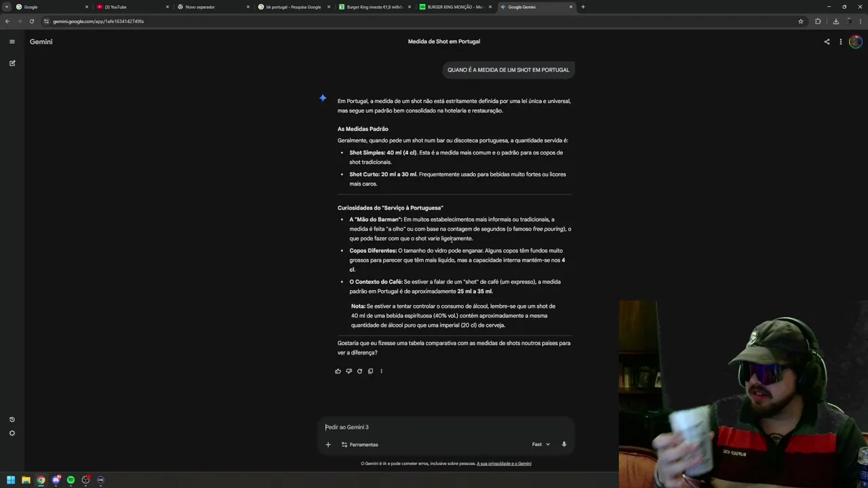Image resolution: width=868 pixels, height=488 pixels.
Task: Open the activity history icon in sidebar
Action: coord(12,420)
